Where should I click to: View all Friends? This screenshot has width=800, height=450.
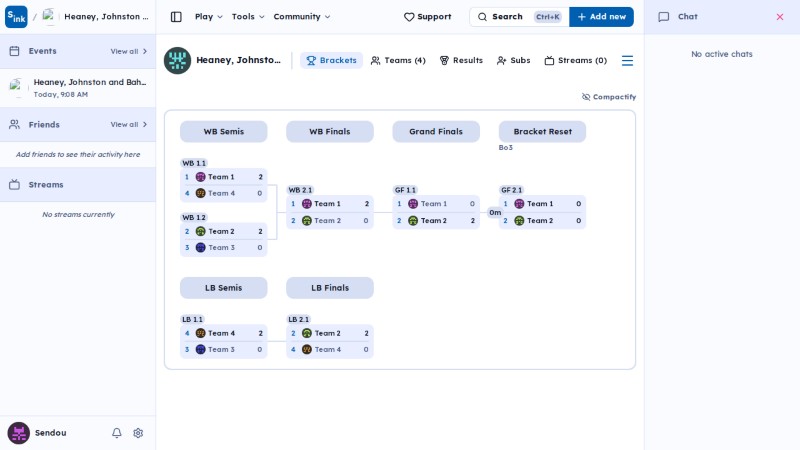tap(129, 124)
